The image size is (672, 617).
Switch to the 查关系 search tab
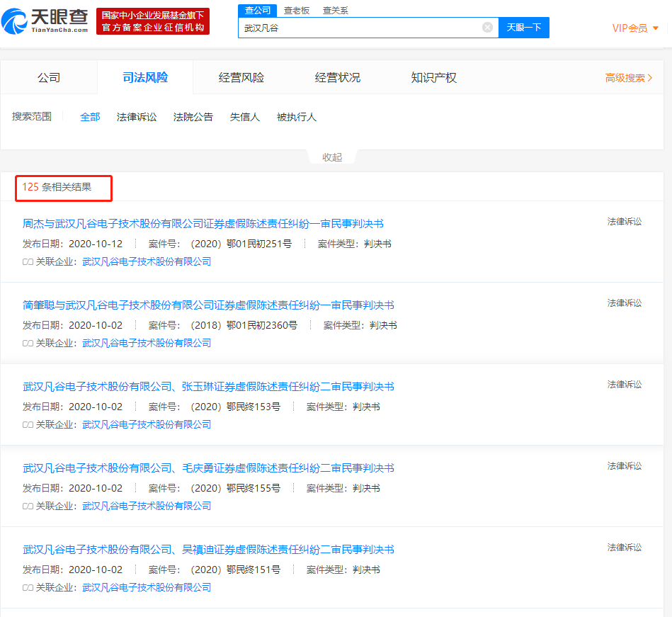(x=335, y=11)
